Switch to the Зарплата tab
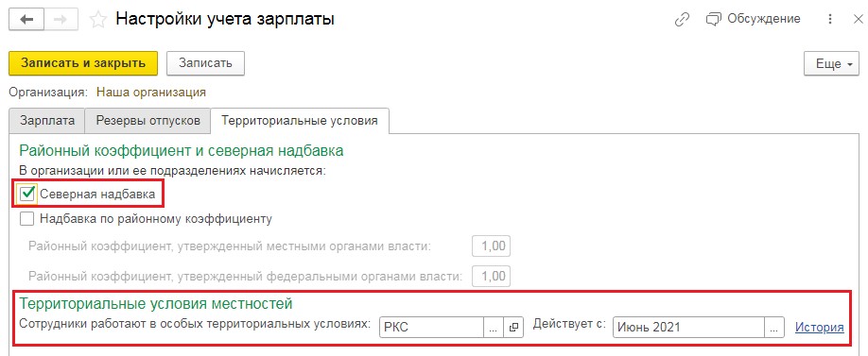Image resolution: width=868 pixels, height=356 pixels. pos(47,121)
